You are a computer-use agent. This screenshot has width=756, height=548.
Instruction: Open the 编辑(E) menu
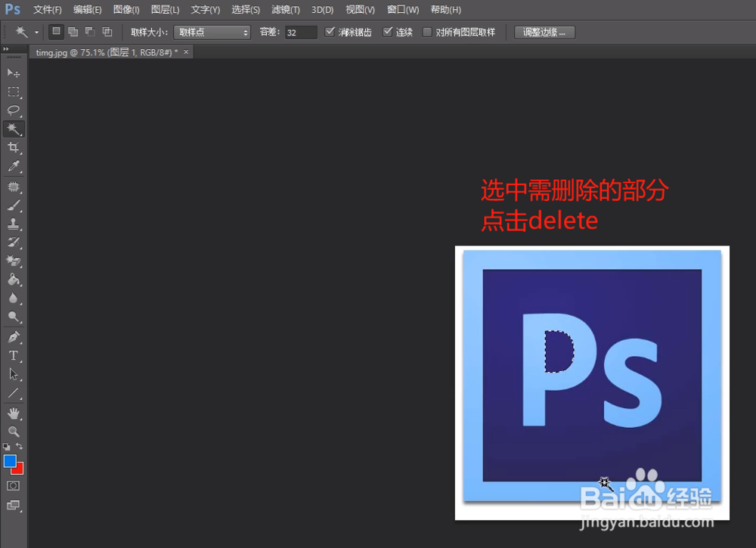tap(87, 10)
